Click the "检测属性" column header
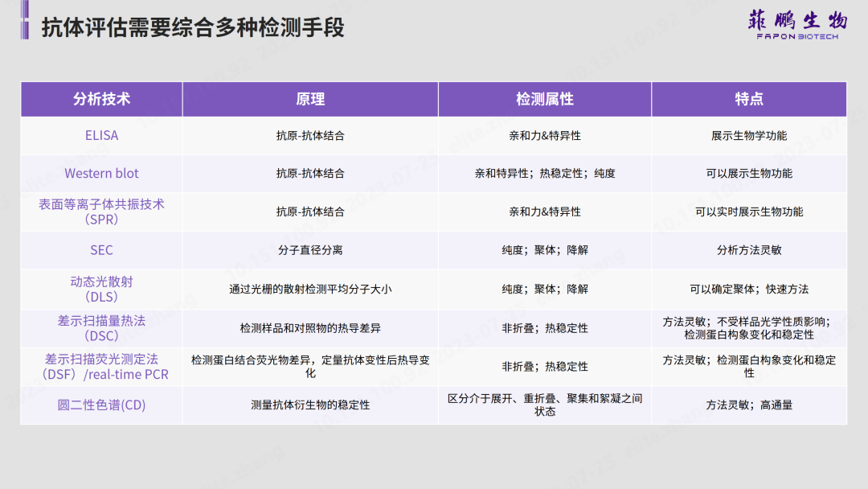Viewport: 868px width, 489px height. tap(545, 99)
